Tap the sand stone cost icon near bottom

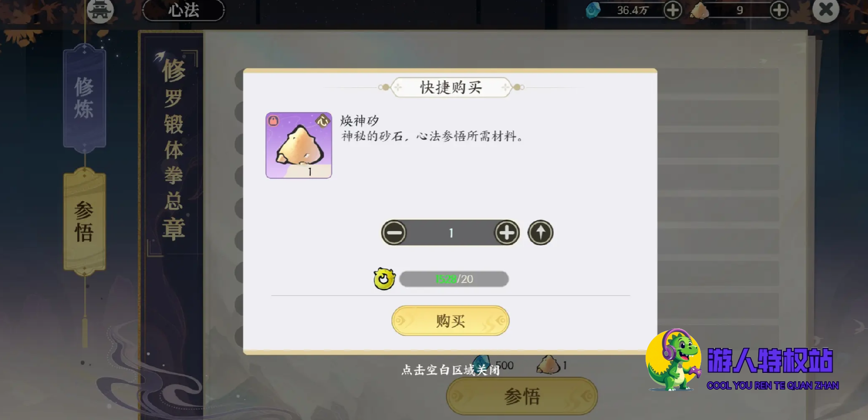click(548, 364)
